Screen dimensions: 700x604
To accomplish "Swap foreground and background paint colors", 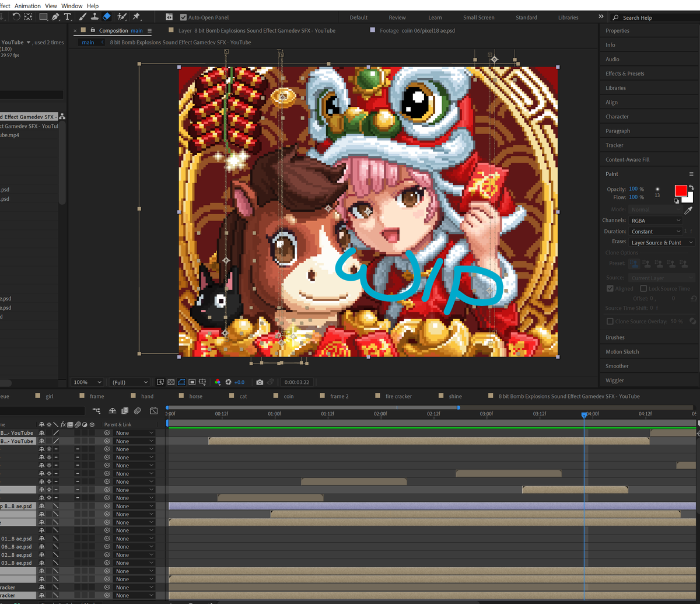I will 691,187.
